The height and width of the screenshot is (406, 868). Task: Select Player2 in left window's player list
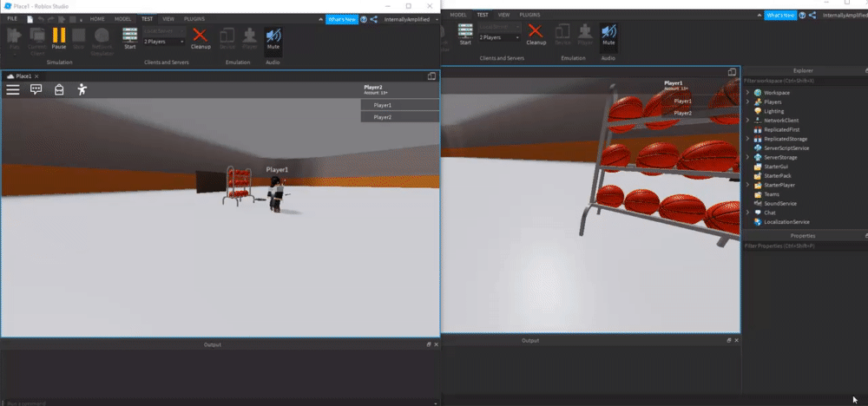(399, 117)
